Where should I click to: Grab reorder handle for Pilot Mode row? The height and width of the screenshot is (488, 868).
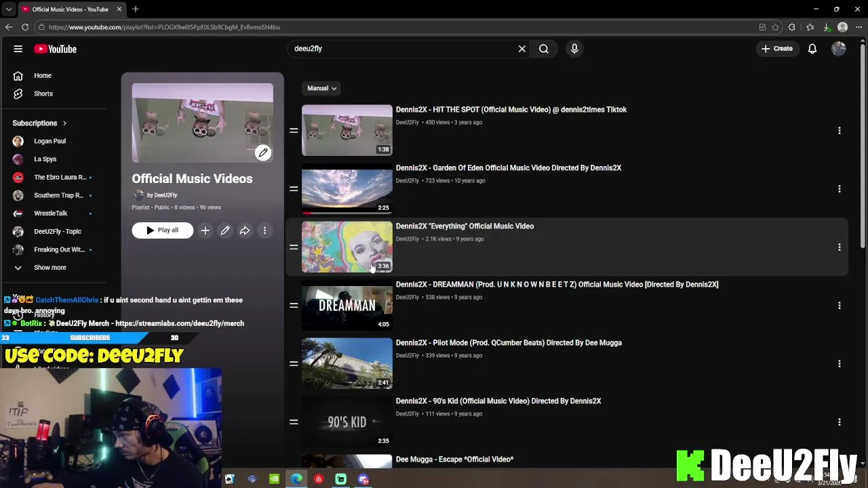[x=294, y=363]
